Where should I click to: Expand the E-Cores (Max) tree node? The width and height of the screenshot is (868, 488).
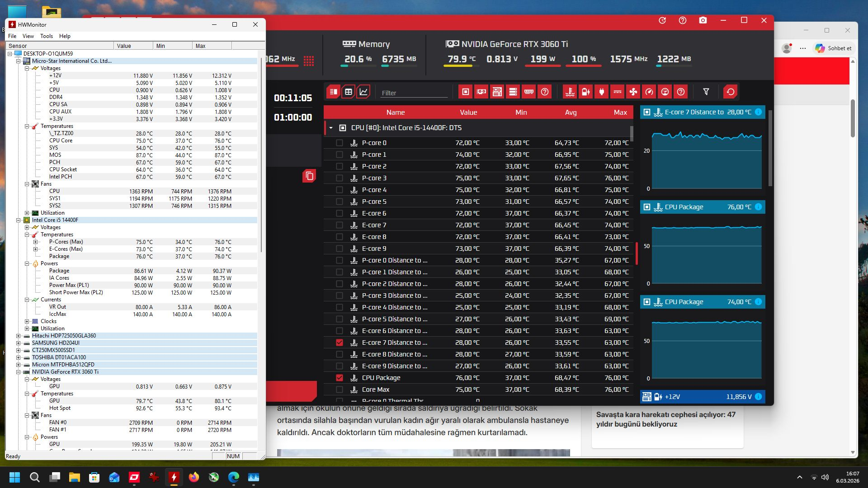(36, 249)
